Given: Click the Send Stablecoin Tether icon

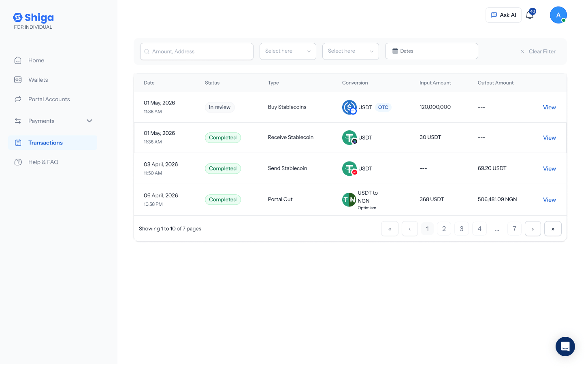Looking at the screenshot, I should [349, 168].
